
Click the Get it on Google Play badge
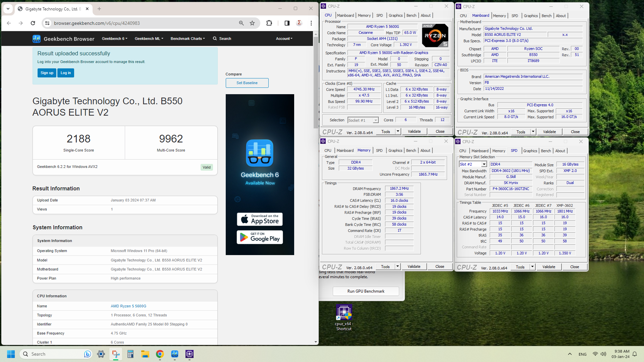(260, 237)
